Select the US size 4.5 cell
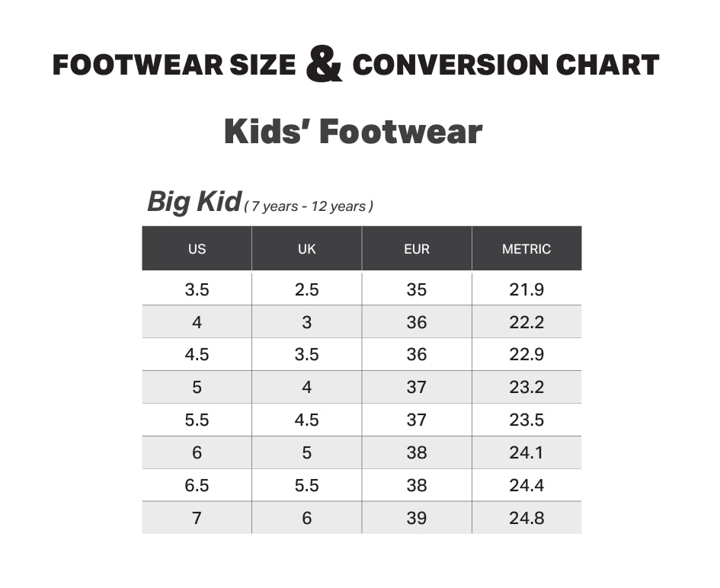Image resolution: width=720 pixels, height=588 pixels. click(197, 354)
